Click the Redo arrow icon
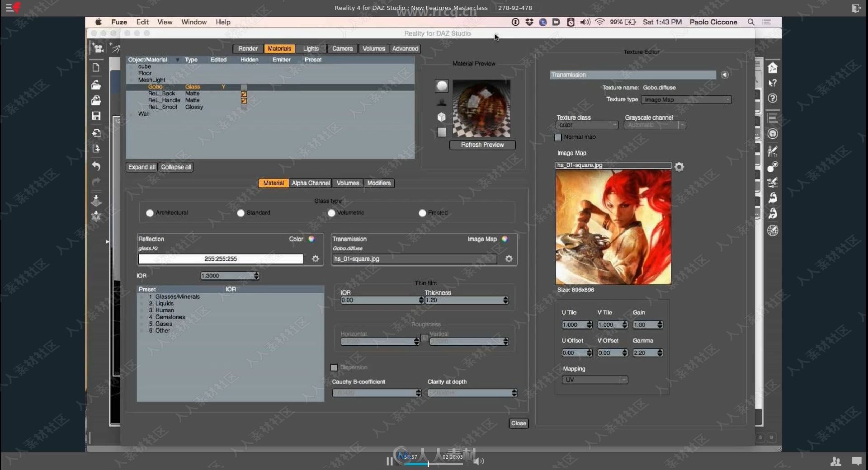The image size is (868, 470). click(96, 182)
